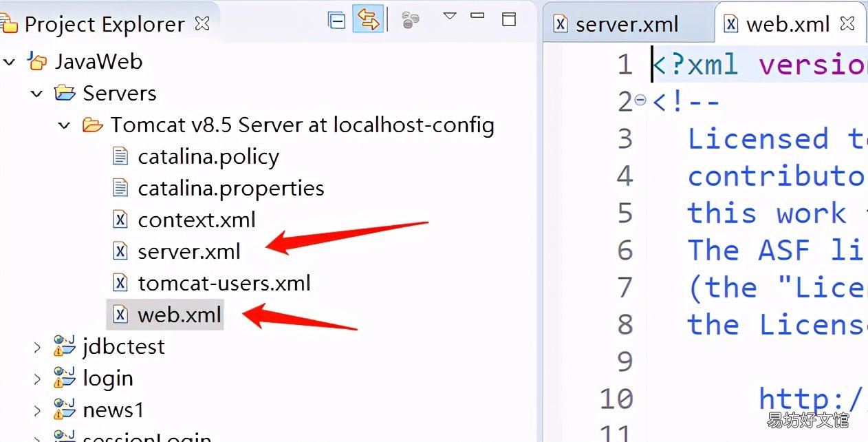The height and width of the screenshot is (442, 868).
Task: Click the web.xml tab's XML icon
Action: [732, 23]
